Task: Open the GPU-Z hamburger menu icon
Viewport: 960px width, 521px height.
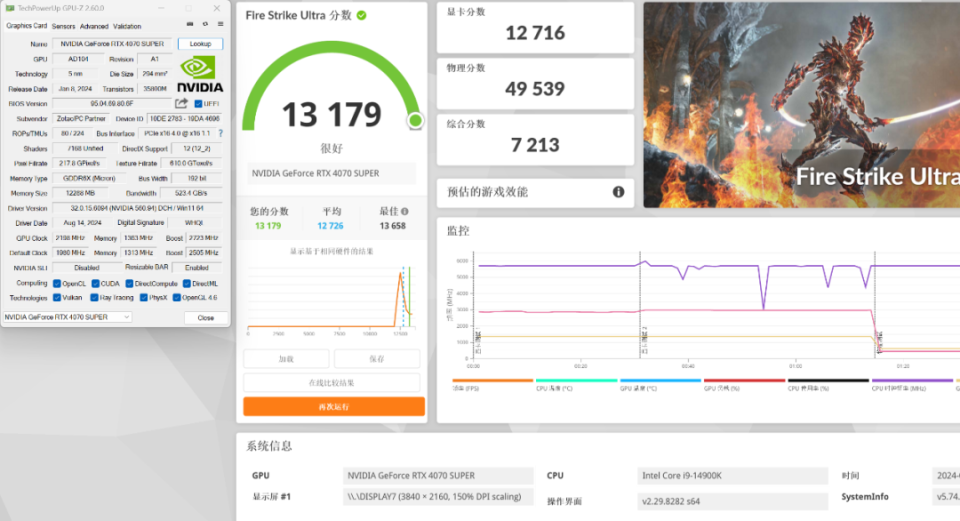Action: (220, 24)
